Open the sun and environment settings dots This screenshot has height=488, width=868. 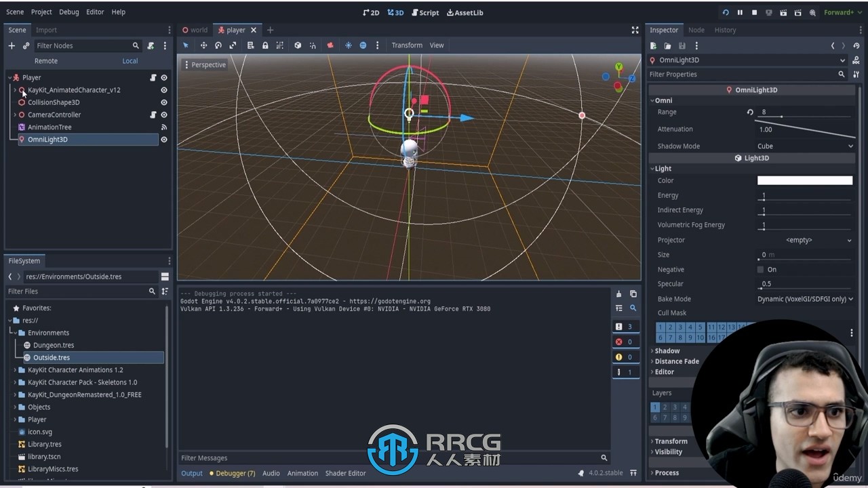click(378, 45)
